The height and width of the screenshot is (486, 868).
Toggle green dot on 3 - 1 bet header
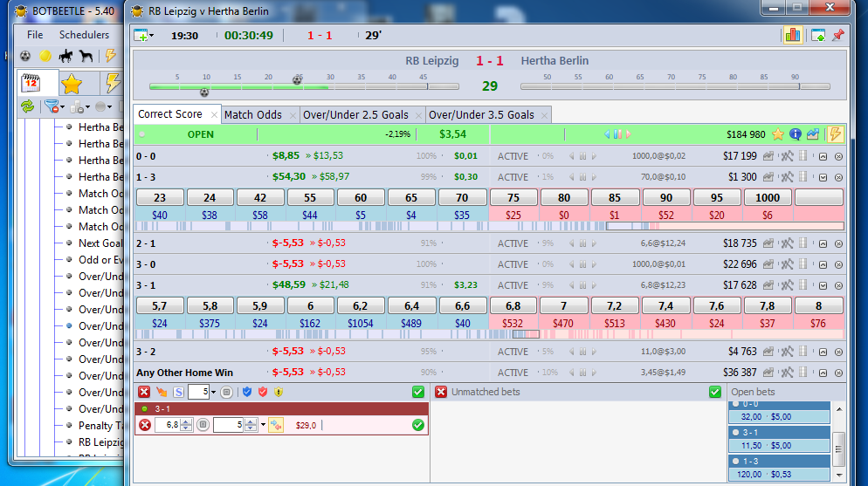144,409
